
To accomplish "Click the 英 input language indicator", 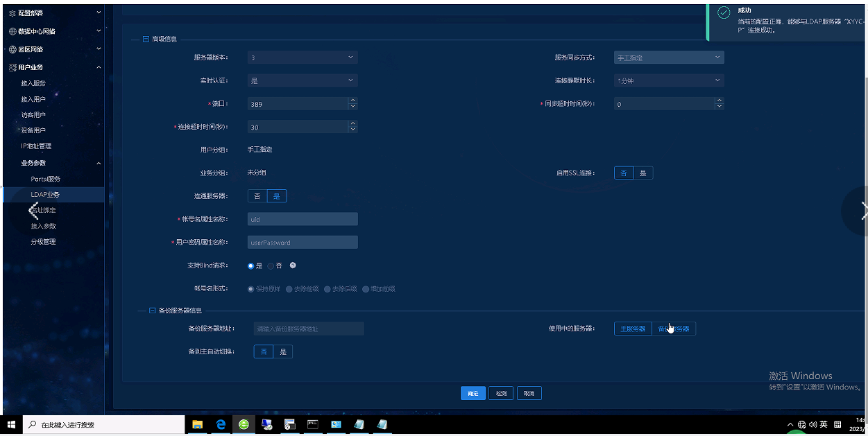I will (x=824, y=424).
